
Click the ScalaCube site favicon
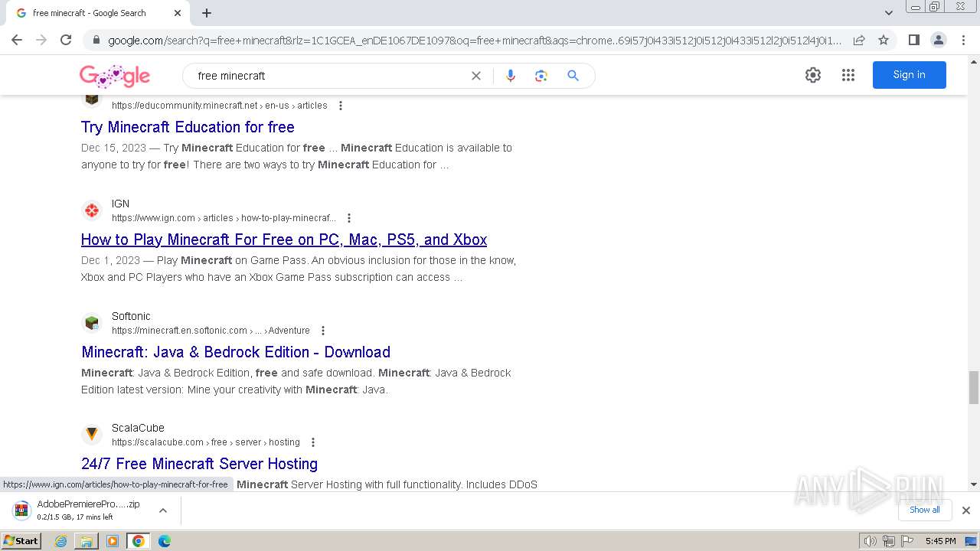(x=92, y=435)
